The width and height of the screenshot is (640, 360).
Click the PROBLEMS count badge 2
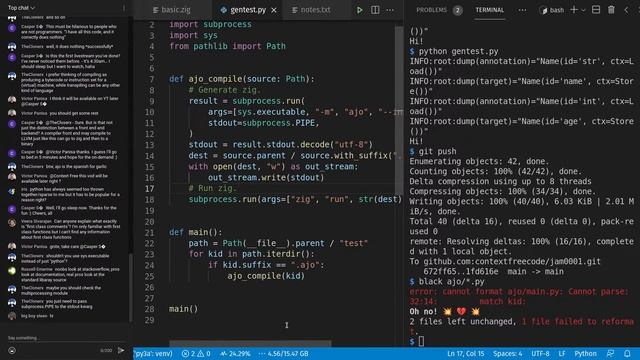(458, 10)
